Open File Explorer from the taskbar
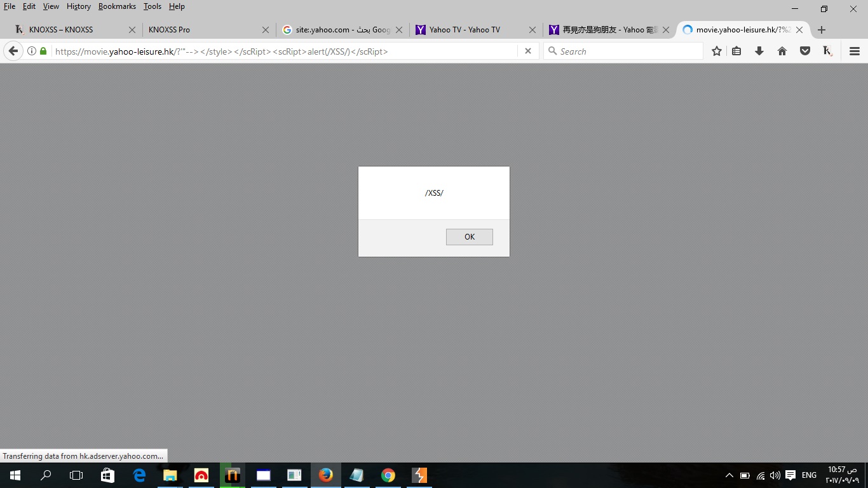868x488 pixels. click(x=170, y=475)
